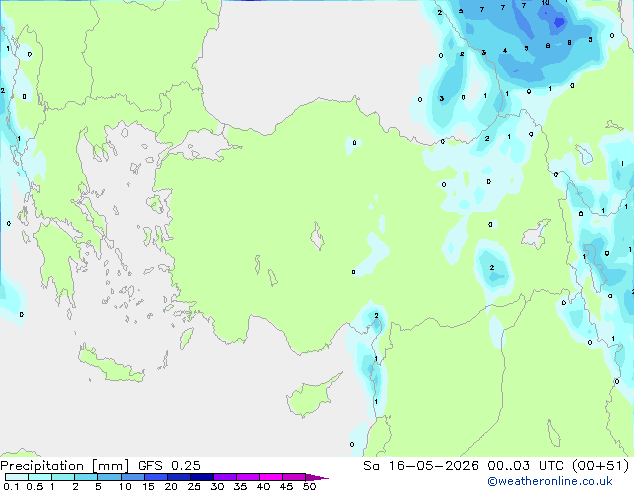Select legend swatch between 10 and 15
This screenshot has width=634, height=490.
click(x=132, y=477)
